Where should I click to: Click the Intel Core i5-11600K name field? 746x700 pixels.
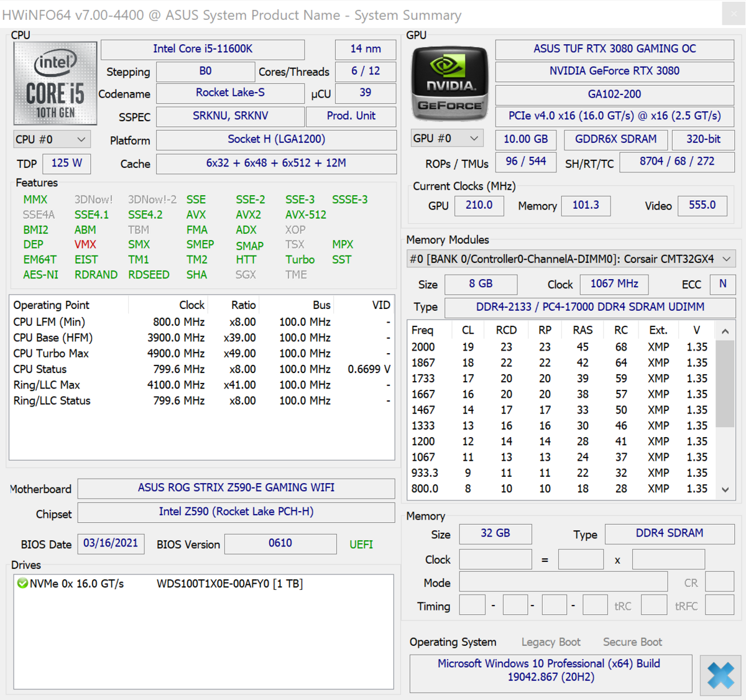point(203,49)
